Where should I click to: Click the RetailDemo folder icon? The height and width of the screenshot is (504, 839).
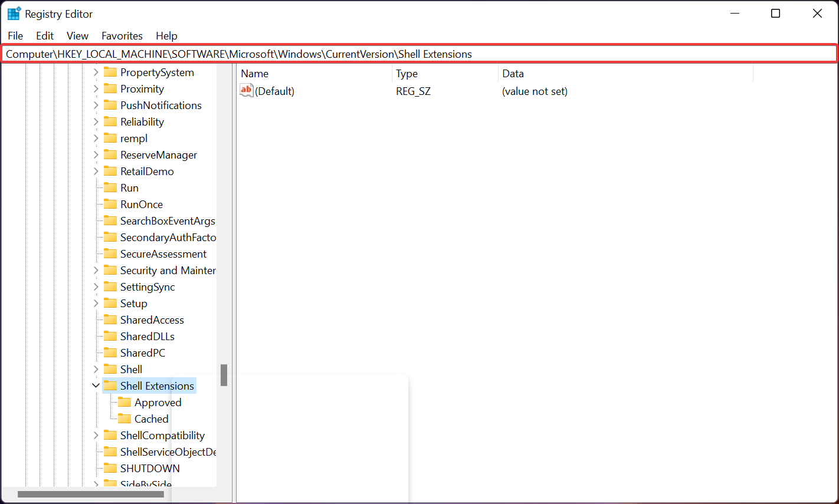(110, 171)
